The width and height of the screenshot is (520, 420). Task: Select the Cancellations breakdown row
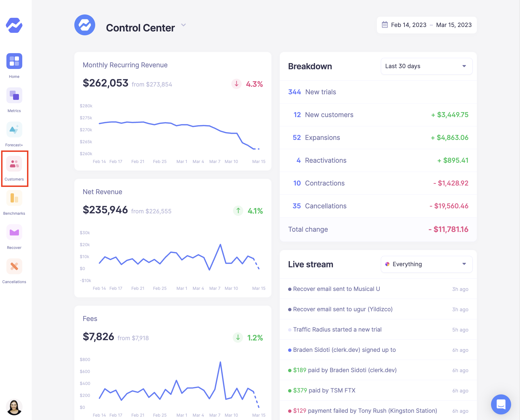click(x=378, y=206)
